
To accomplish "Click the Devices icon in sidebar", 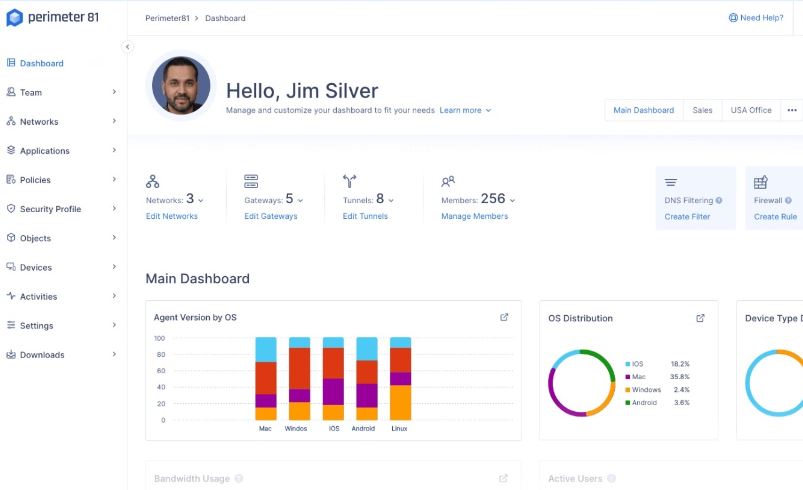I will click(x=11, y=267).
